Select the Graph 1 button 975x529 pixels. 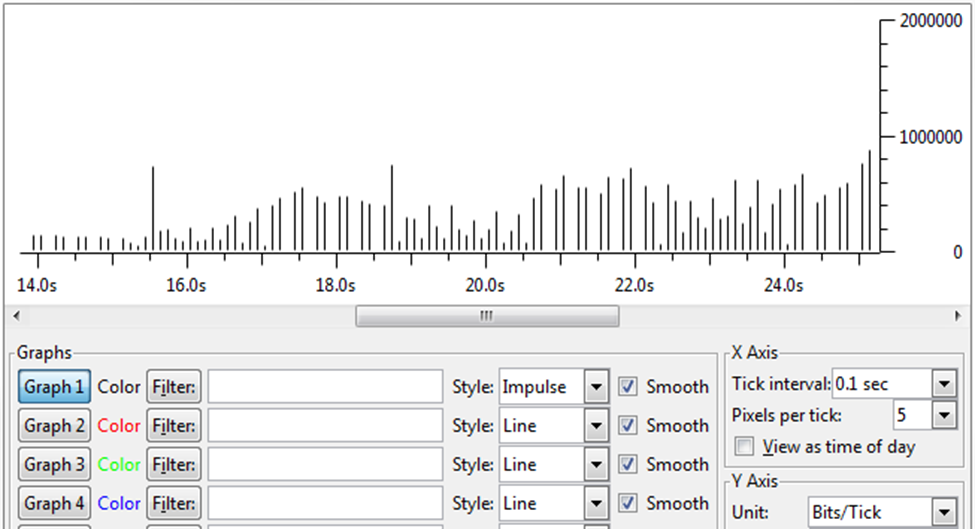(54, 387)
